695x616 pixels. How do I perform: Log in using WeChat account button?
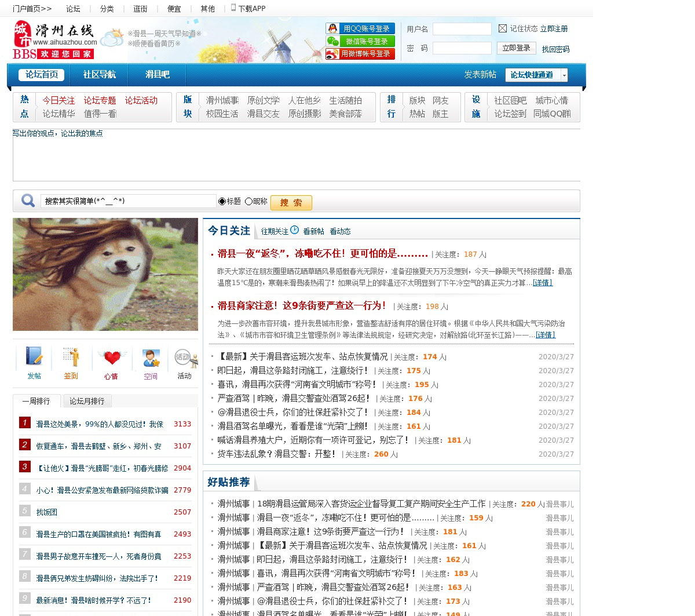click(360, 41)
